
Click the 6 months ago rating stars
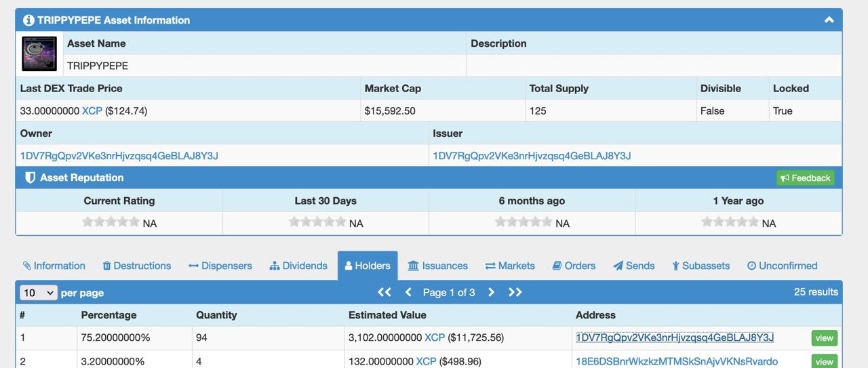point(524,222)
